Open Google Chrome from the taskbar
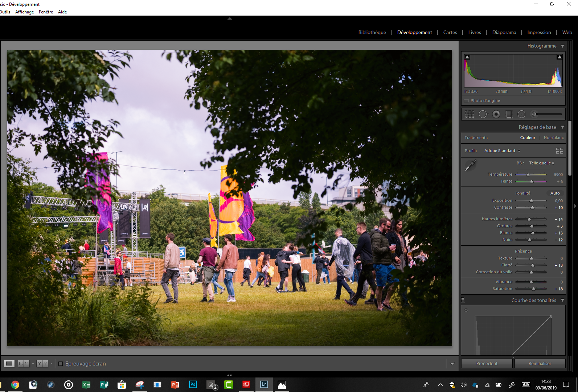Screen dimensions: 578x392 [x=15, y=385]
